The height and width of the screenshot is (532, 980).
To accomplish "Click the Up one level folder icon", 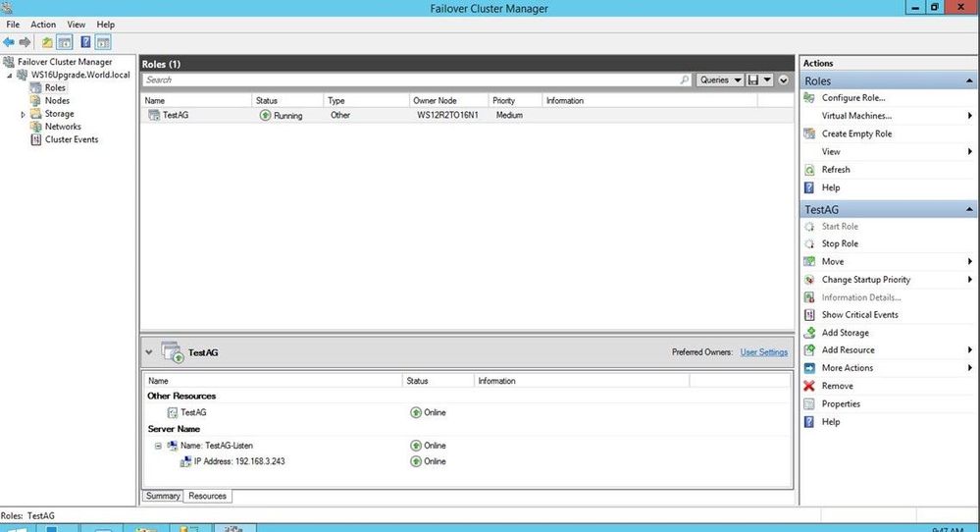I will [x=47, y=42].
